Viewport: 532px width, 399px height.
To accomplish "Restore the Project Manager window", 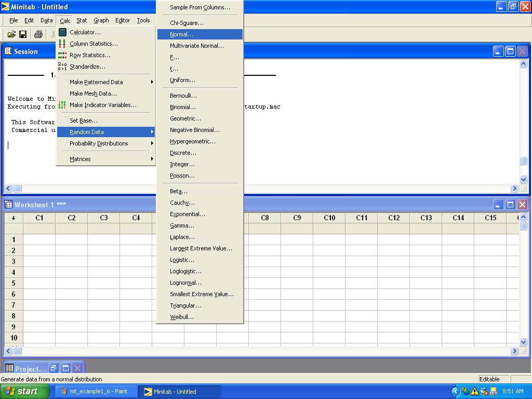I will 54,368.
